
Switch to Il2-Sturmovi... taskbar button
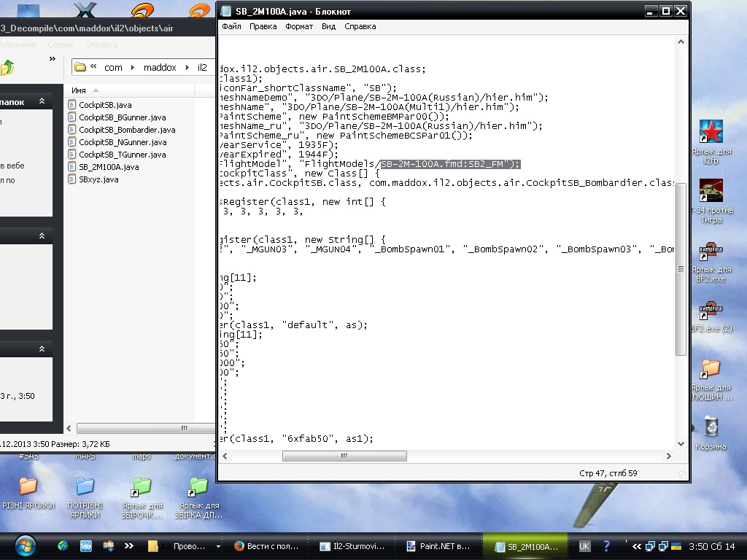353,546
